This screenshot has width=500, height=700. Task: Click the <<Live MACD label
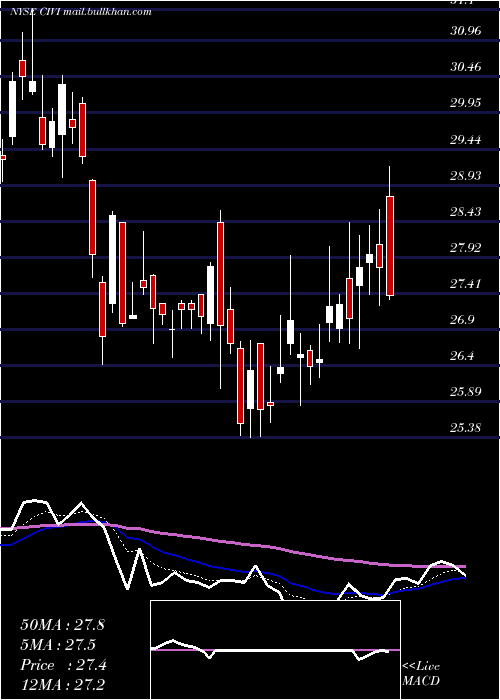click(421, 674)
